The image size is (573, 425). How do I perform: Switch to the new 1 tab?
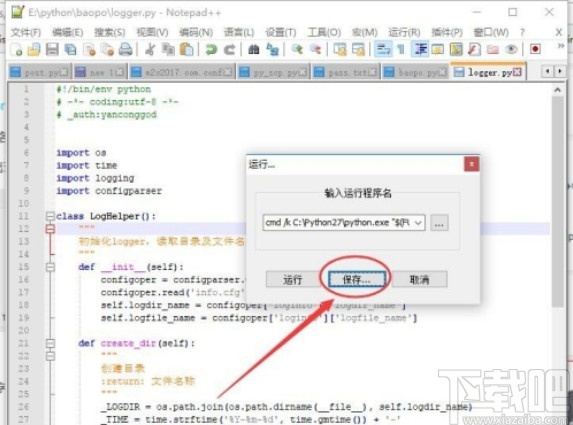tap(99, 72)
